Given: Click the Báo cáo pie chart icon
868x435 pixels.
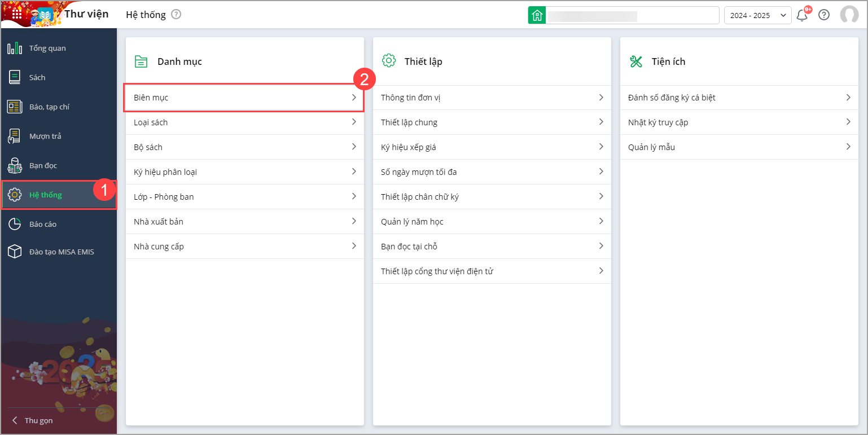Looking at the screenshot, I should point(15,224).
